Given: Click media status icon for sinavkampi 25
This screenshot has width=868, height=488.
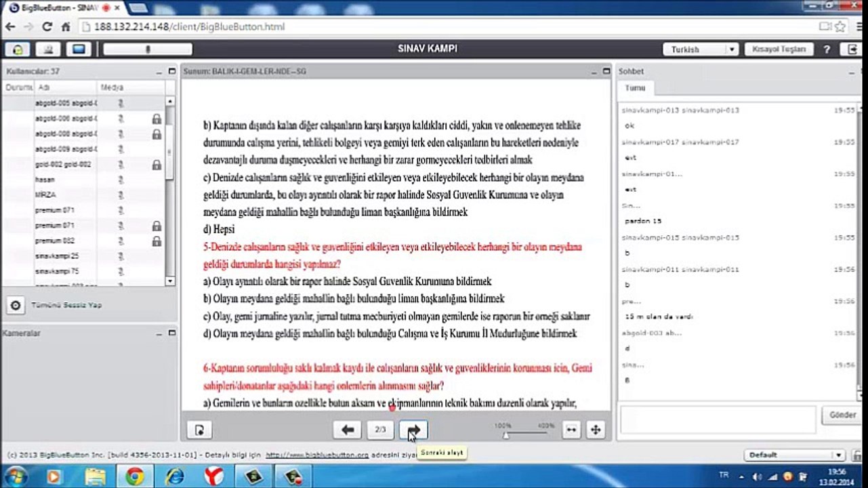Looking at the screenshot, I should [121, 256].
